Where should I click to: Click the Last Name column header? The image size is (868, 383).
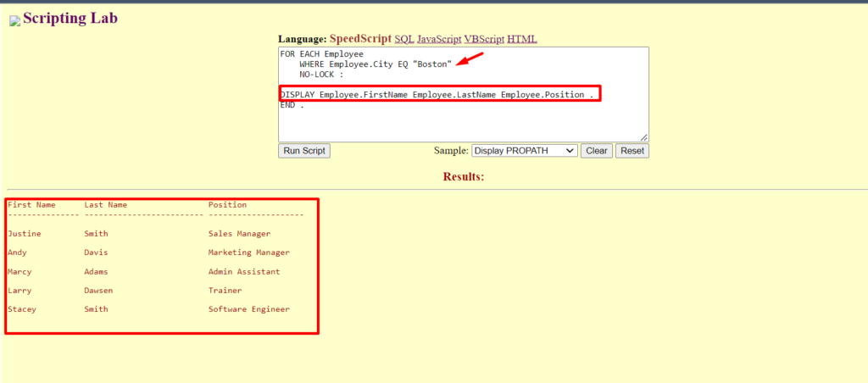[x=105, y=205]
